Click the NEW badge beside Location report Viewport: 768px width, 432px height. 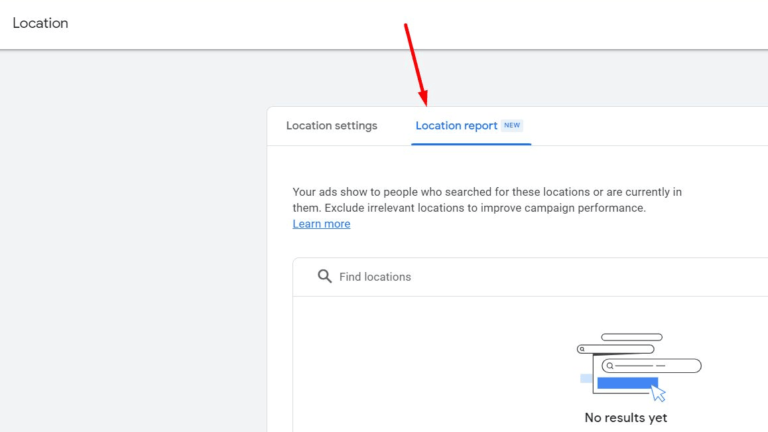click(x=512, y=125)
